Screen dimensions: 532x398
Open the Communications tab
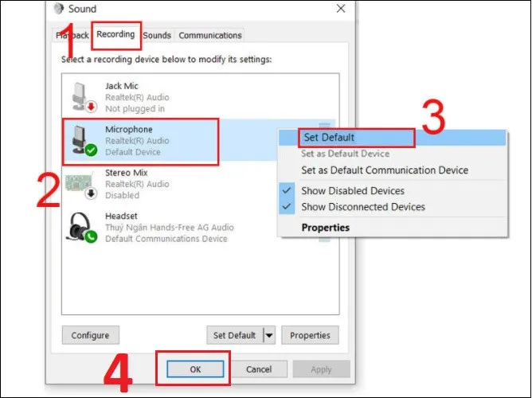(x=209, y=36)
